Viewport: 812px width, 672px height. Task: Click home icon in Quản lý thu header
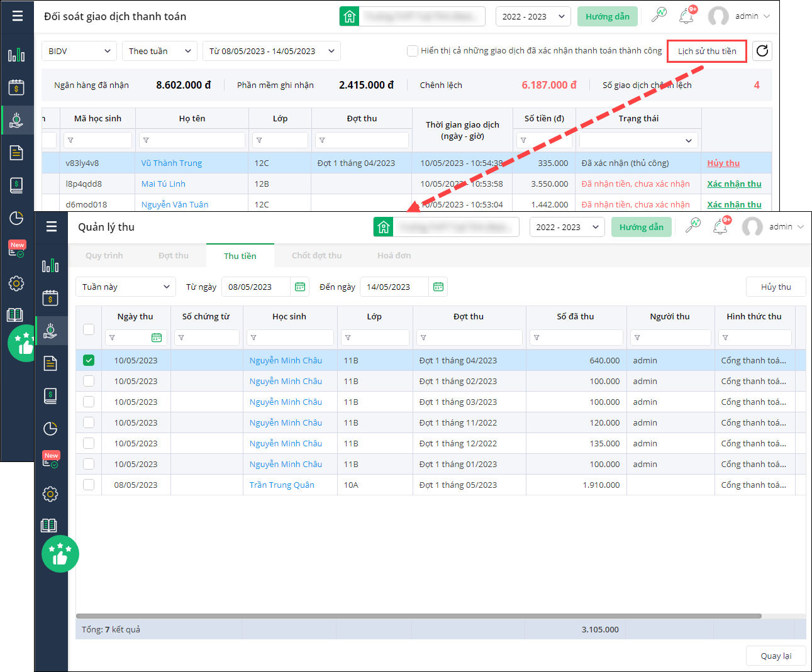384,227
